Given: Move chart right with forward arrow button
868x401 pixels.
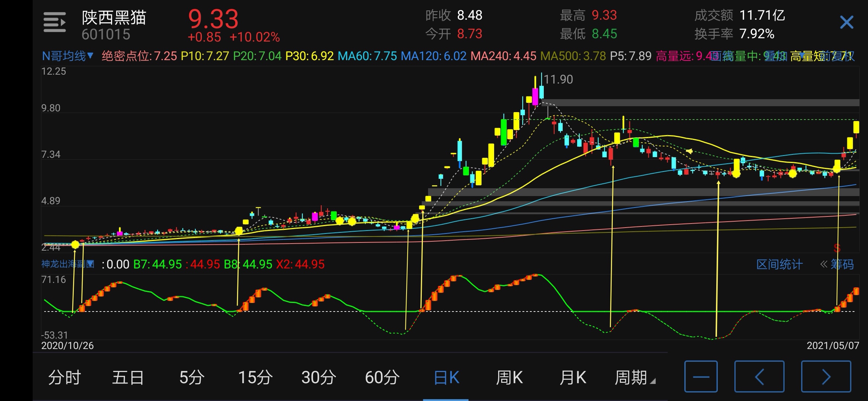Looking at the screenshot, I should coord(826,376).
